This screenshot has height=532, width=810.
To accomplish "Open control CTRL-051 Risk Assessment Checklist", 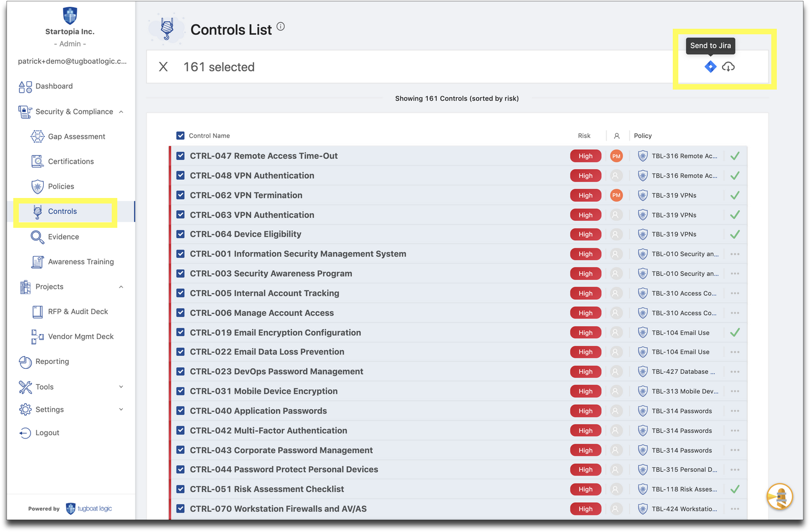I will pyautogui.click(x=267, y=489).
